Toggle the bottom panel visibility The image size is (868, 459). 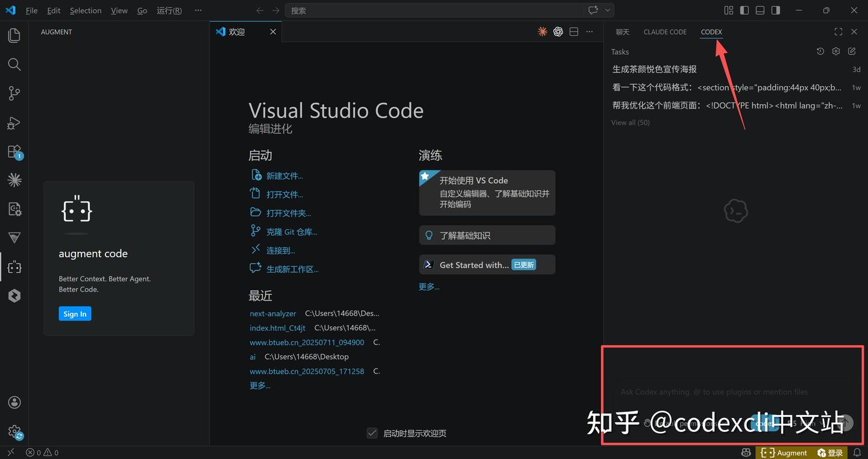pyautogui.click(x=760, y=10)
